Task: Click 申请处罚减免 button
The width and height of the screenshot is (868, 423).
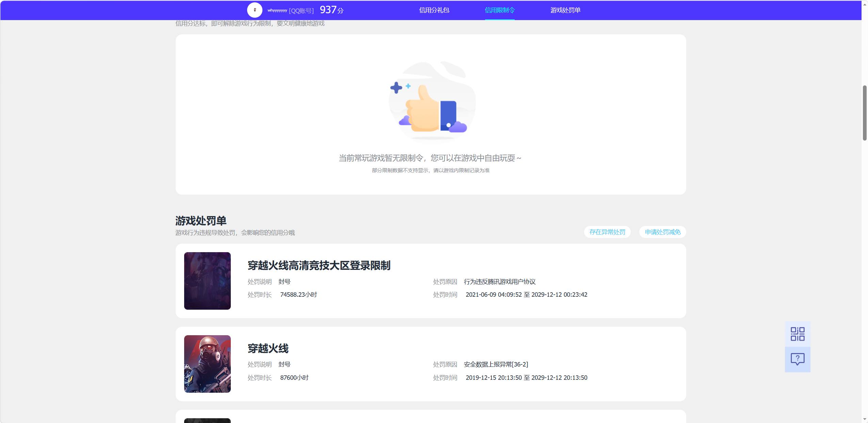Action: [x=662, y=232]
